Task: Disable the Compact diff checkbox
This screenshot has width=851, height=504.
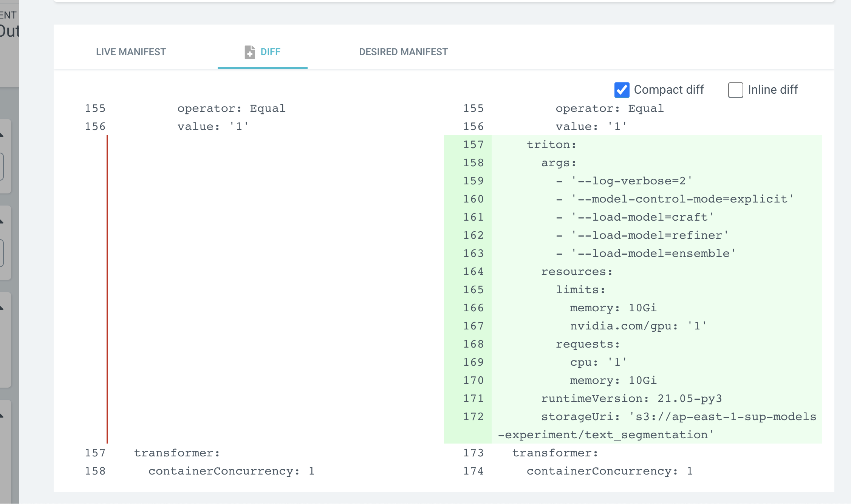Action: click(x=622, y=90)
